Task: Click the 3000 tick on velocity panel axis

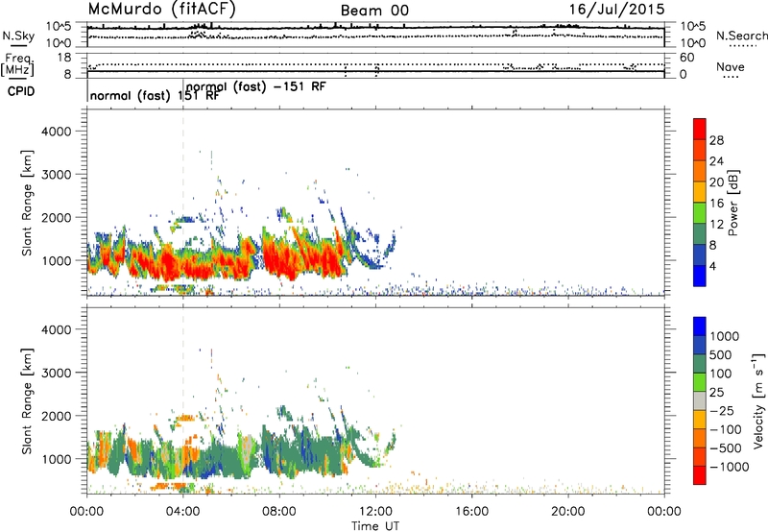Action: coord(56,373)
